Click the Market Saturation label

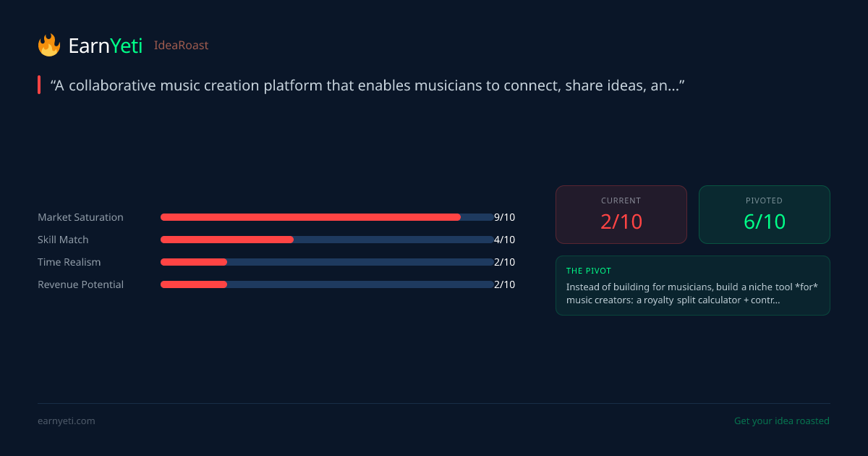pyautogui.click(x=80, y=217)
